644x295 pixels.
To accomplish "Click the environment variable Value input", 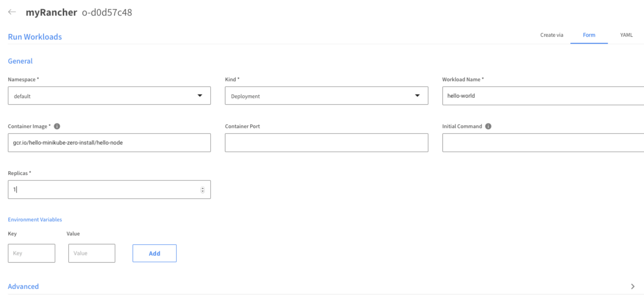I will [92, 253].
